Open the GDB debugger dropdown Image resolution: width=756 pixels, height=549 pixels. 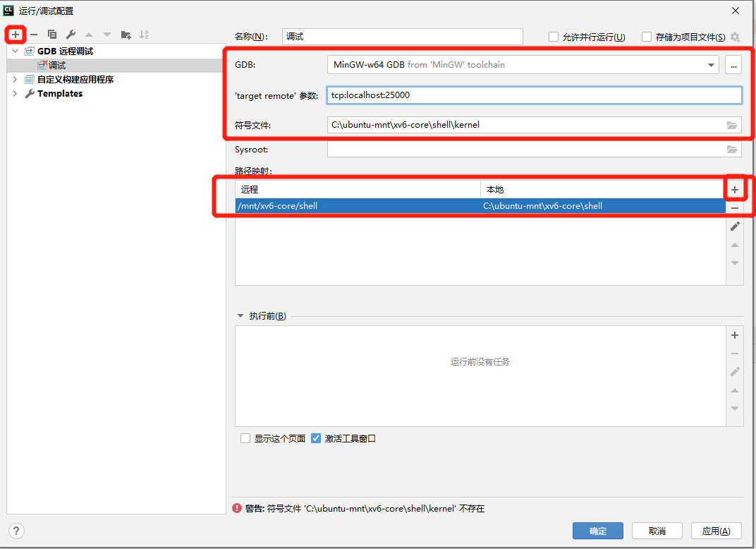(711, 65)
